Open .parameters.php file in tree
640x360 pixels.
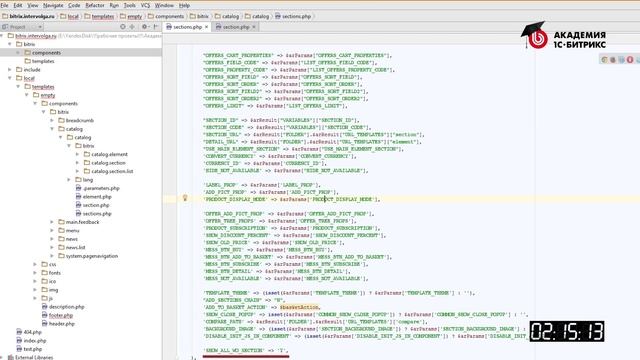[98, 188]
